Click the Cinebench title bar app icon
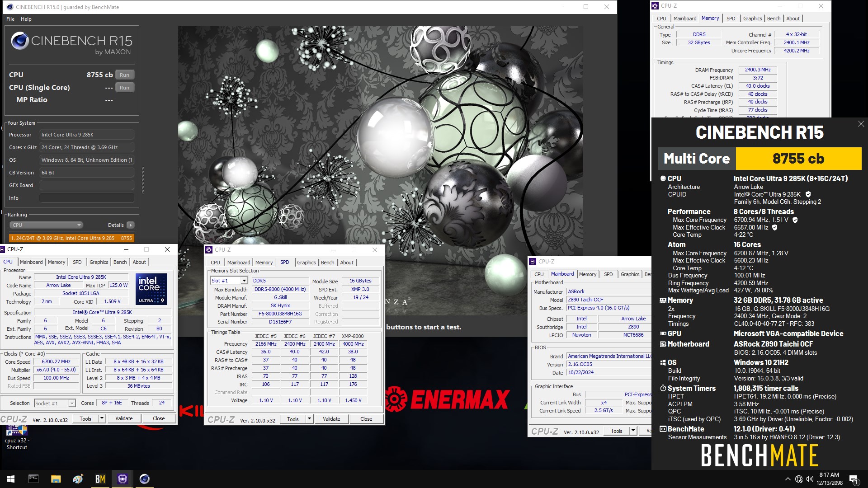The width and height of the screenshot is (868, 488). pyautogui.click(x=10, y=7)
